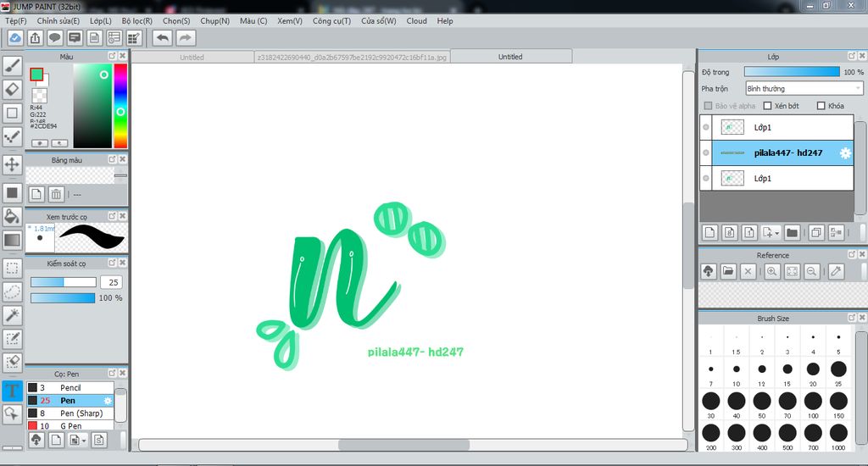Select the G Pen brush
This screenshot has width=868, height=466.
(x=70, y=425)
